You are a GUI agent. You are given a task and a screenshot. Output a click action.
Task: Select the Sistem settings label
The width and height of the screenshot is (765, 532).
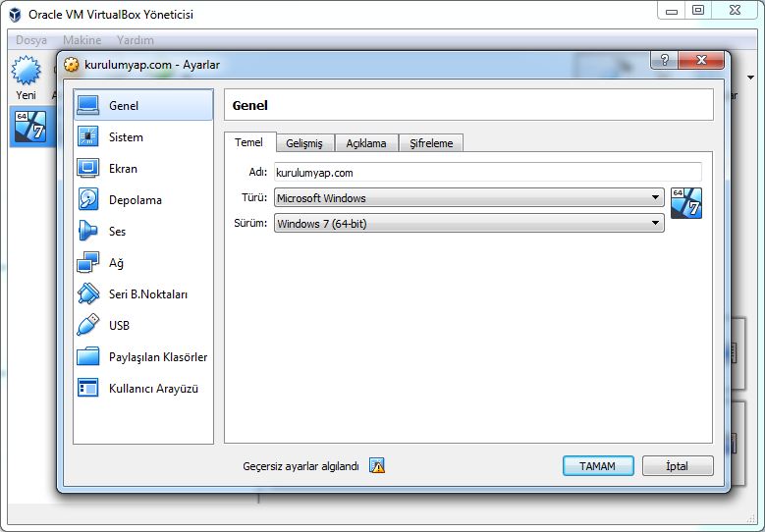click(126, 137)
